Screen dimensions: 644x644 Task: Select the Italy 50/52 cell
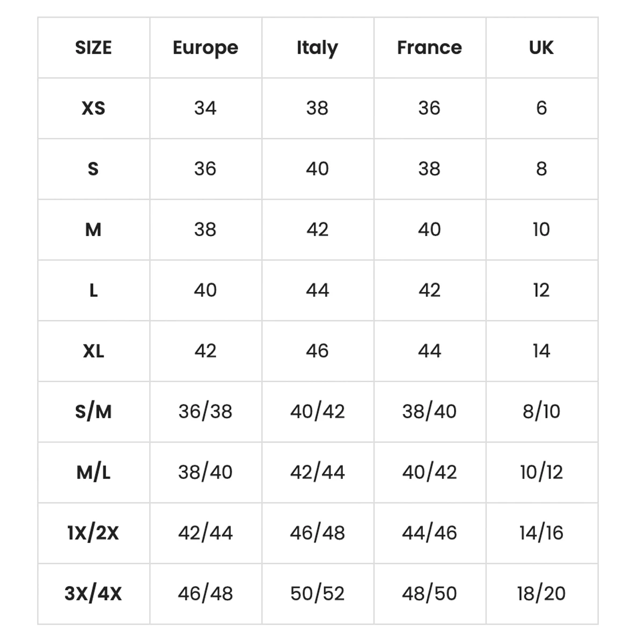(x=317, y=594)
